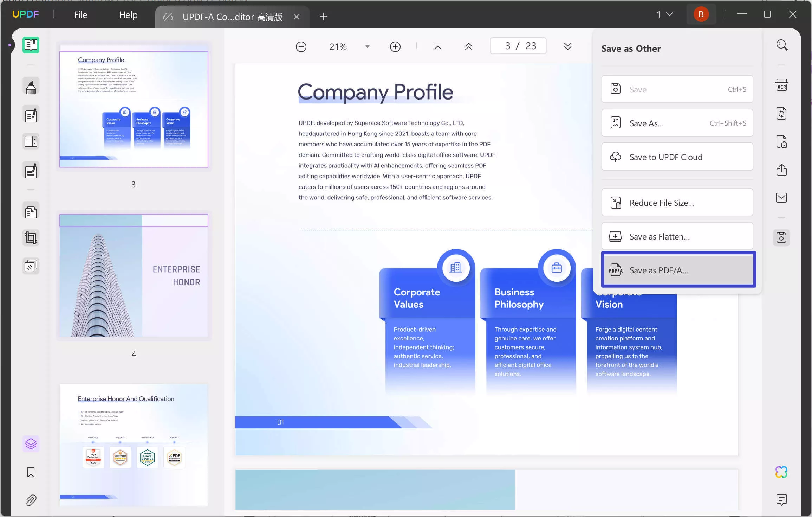Click the zoom decrease button
The width and height of the screenshot is (812, 517).
(x=301, y=46)
